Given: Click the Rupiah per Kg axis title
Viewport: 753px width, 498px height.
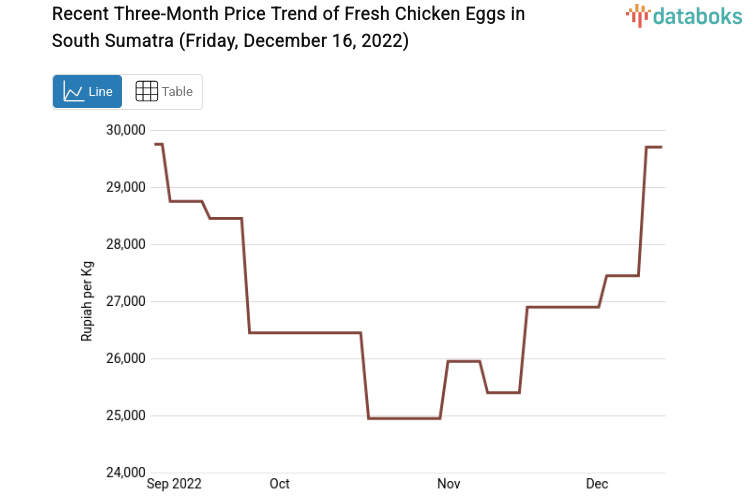Looking at the screenshot, I should coord(87,301).
